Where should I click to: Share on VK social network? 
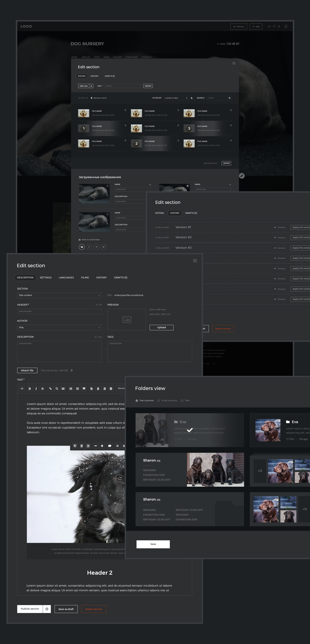point(82,247)
